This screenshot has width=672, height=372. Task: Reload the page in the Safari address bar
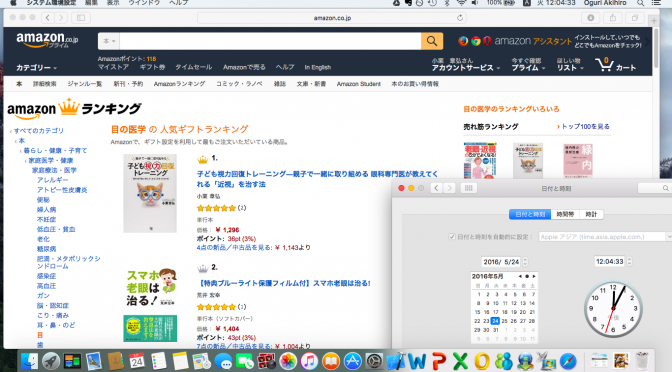pos(460,18)
